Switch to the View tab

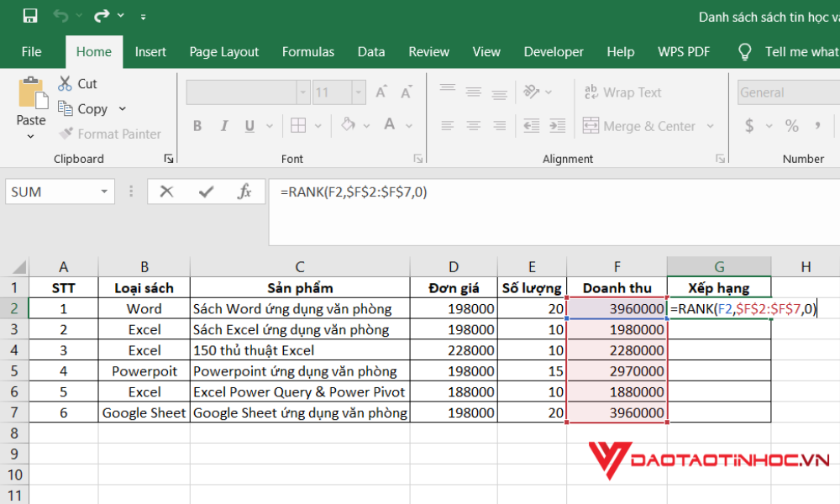pos(486,52)
